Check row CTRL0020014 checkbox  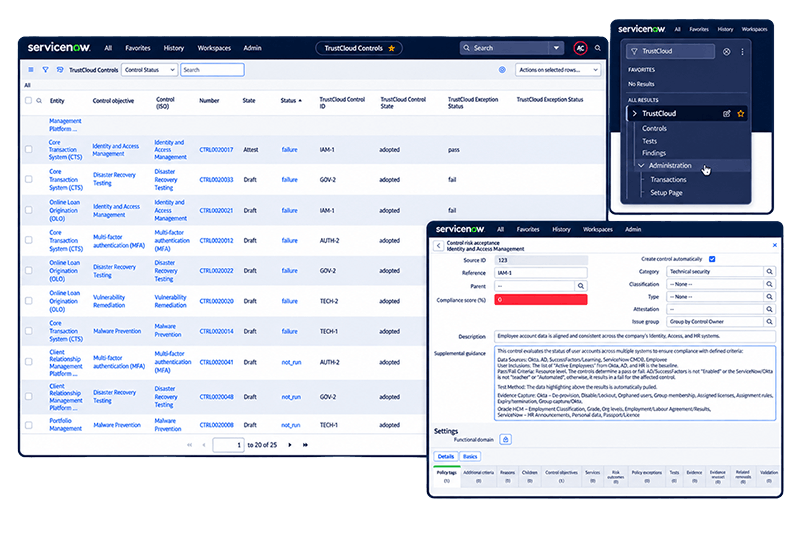pos(29,331)
